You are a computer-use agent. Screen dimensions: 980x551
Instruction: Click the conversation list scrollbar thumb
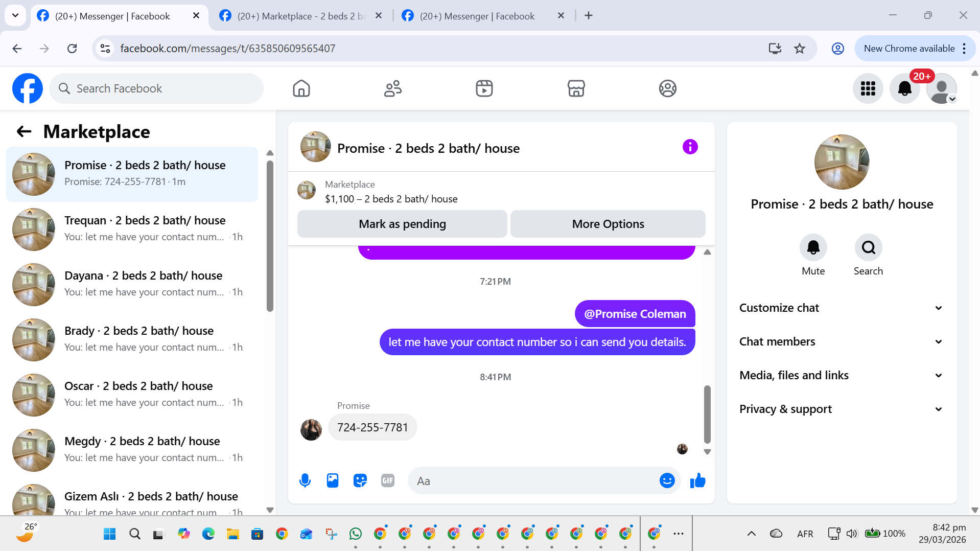click(270, 236)
